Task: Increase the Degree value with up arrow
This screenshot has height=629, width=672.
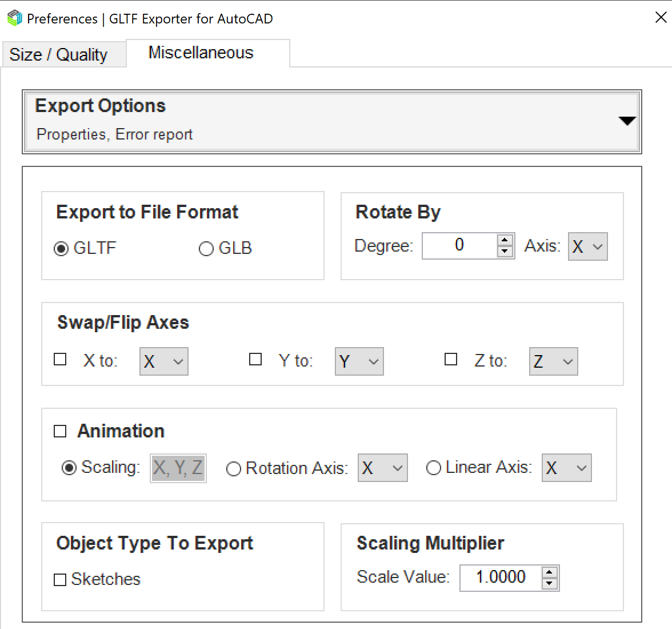Action: pyautogui.click(x=505, y=241)
